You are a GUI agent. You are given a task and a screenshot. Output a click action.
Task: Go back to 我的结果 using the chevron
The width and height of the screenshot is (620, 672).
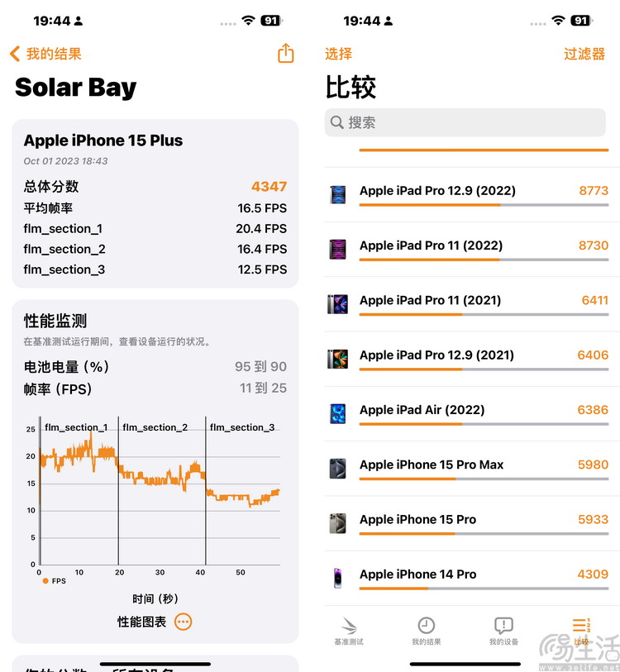[x=15, y=54]
